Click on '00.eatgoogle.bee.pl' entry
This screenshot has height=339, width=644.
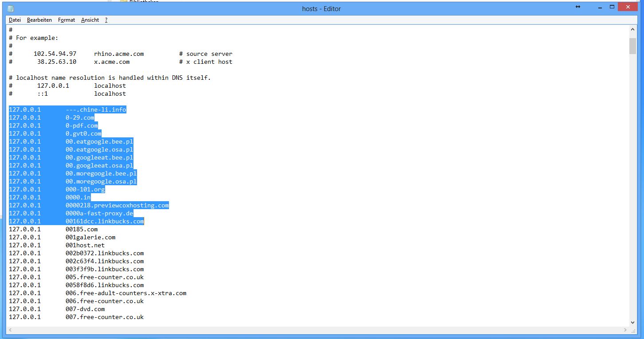pyautogui.click(x=99, y=141)
